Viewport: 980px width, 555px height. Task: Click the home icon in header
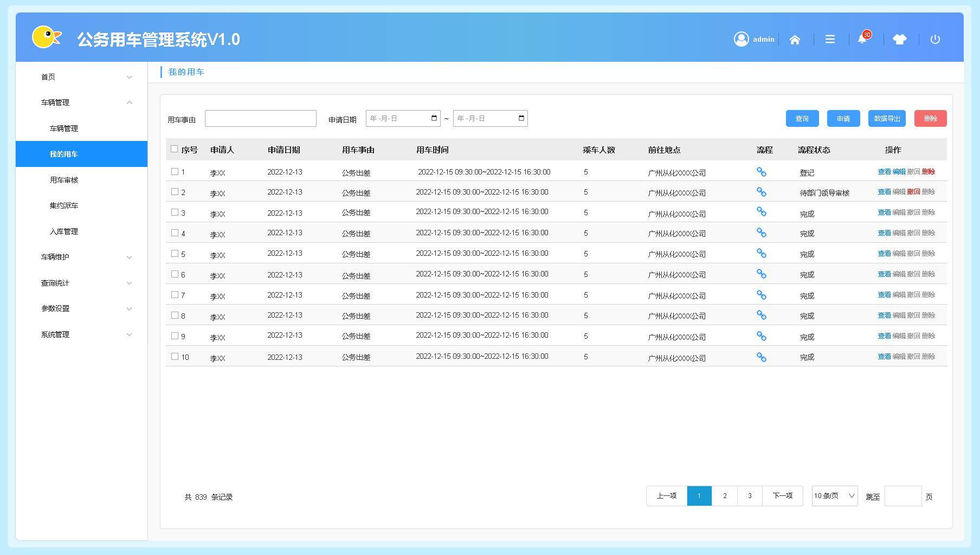coord(795,40)
